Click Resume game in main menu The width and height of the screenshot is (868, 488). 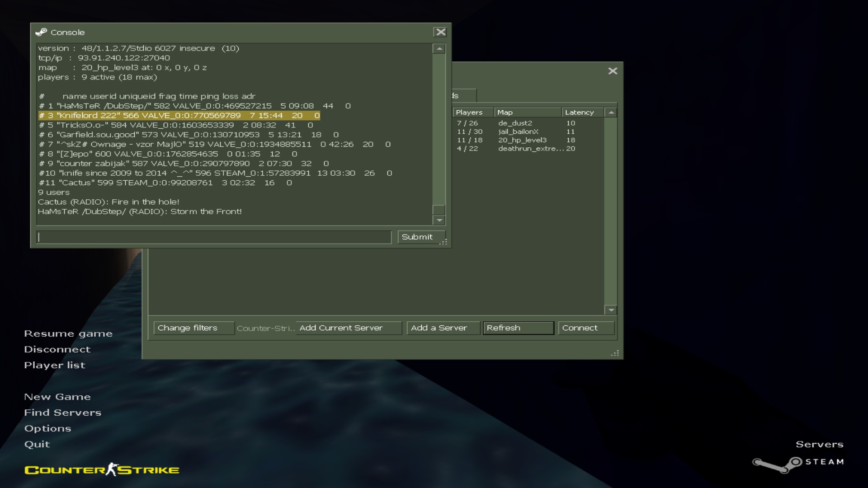pos(68,333)
